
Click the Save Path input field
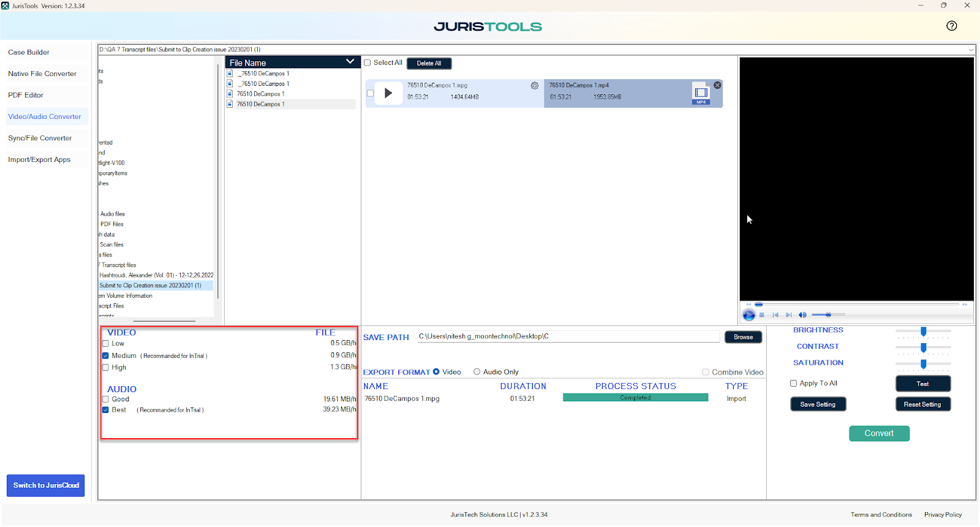pyautogui.click(x=568, y=336)
